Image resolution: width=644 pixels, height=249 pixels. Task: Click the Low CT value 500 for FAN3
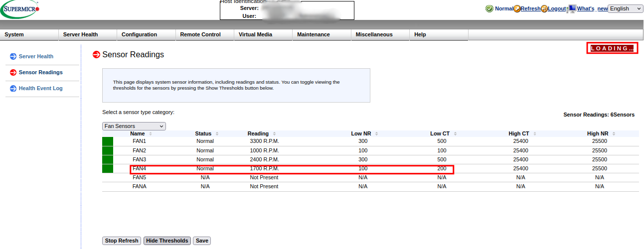[442, 159]
